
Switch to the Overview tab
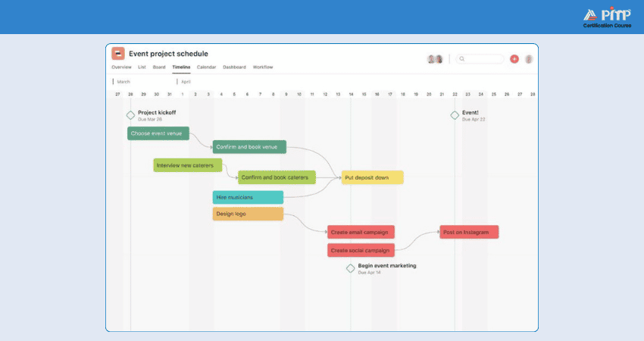tap(121, 67)
